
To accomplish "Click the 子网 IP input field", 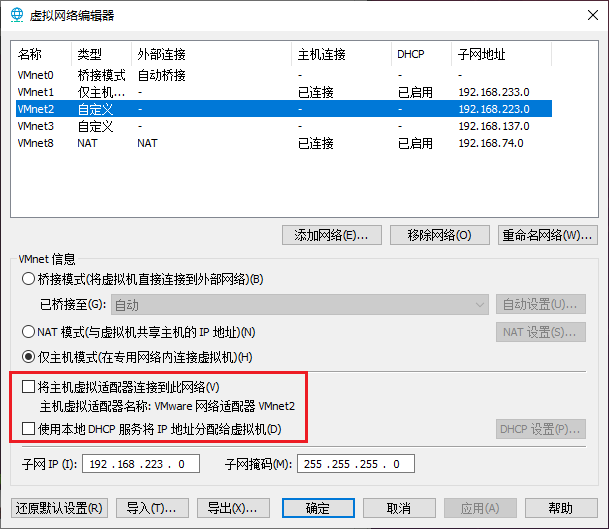I will click(141, 464).
